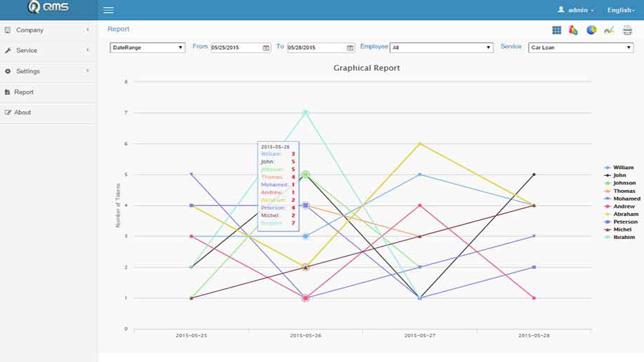
Task: Toggle Thomas series in legend
Action: click(x=620, y=191)
